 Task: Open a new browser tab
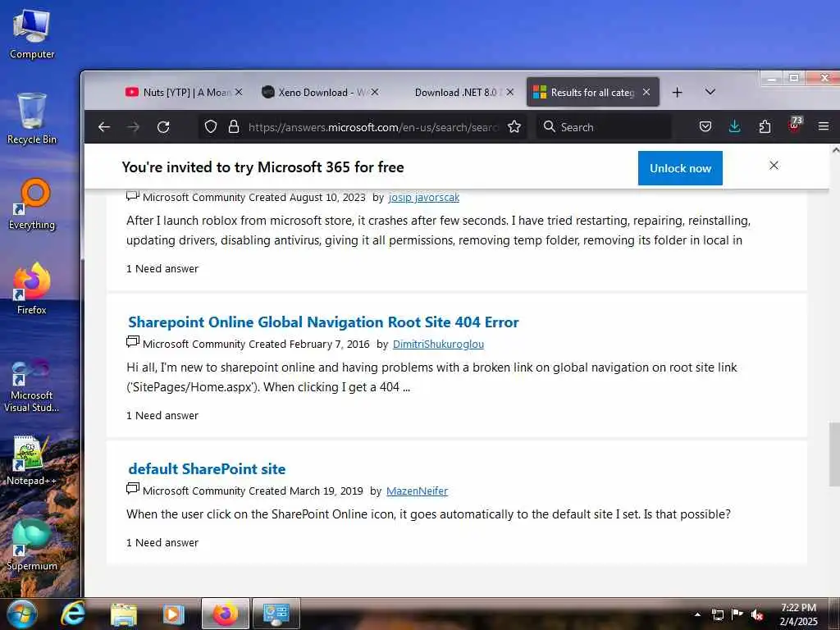tap(677, 92)
